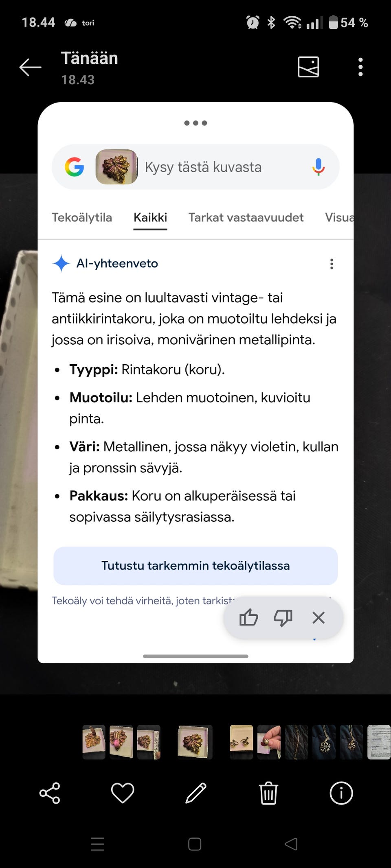Open the share options for this photo

[x=49, y=793]
